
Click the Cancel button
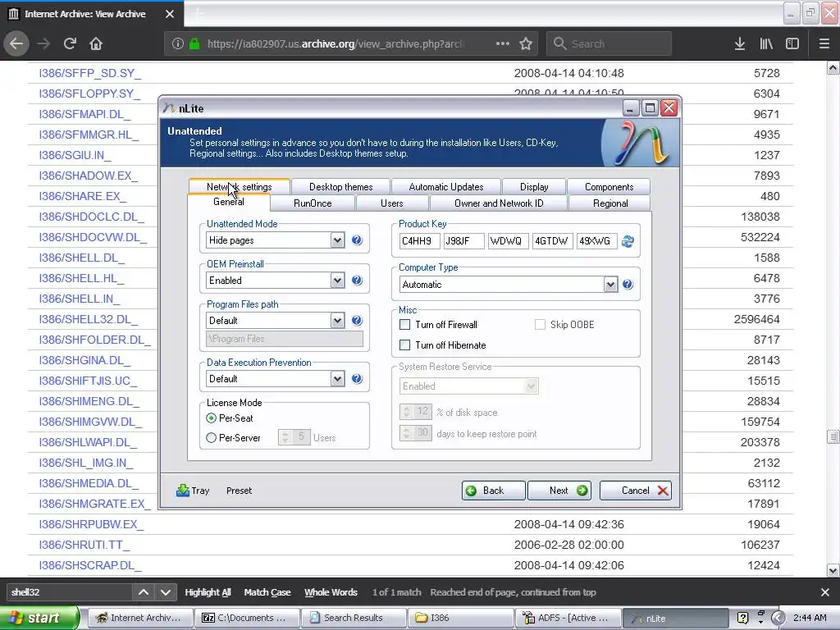(636, 491)
